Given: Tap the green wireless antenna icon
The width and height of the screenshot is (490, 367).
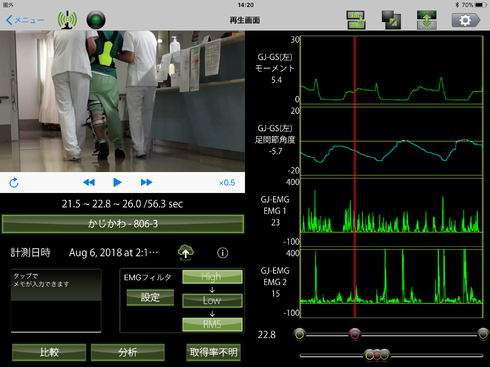Looking at the screenshot, I should (x=67, y=20).
